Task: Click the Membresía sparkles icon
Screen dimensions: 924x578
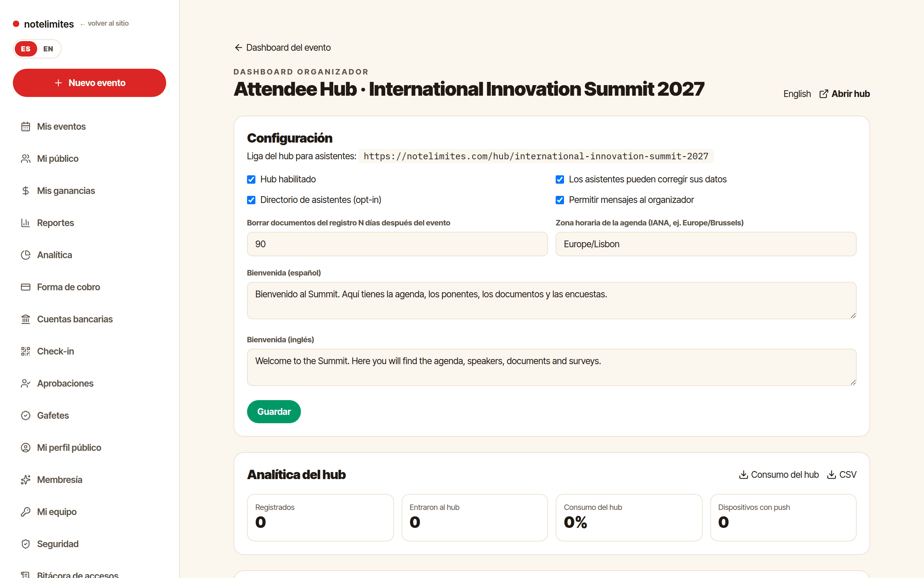Action: [26, 480]
